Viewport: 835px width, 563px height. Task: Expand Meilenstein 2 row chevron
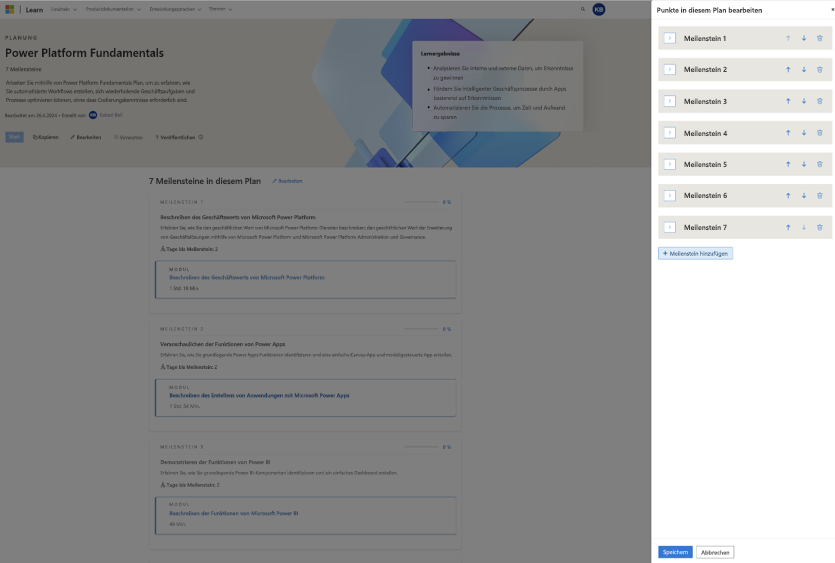coord(670,70)
